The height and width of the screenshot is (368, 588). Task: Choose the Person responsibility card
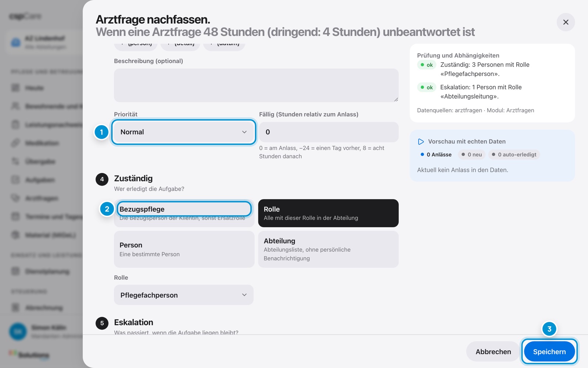pos(184,249)
